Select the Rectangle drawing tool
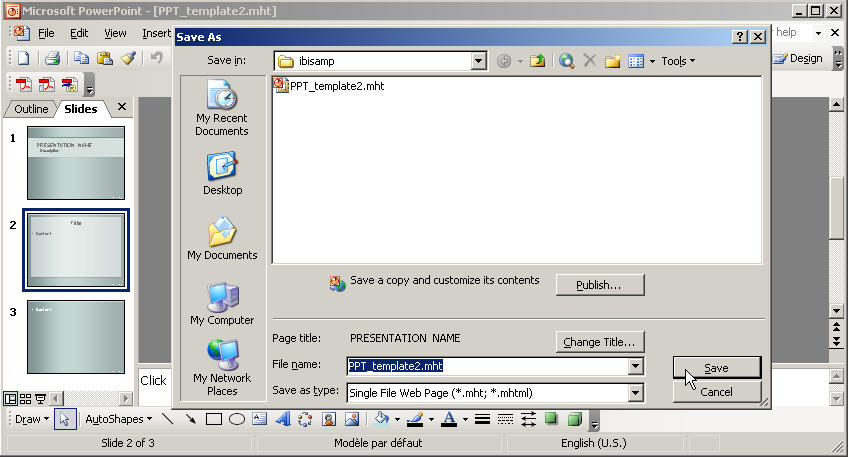The image size is (849, 457). click(x=213, y=419)
